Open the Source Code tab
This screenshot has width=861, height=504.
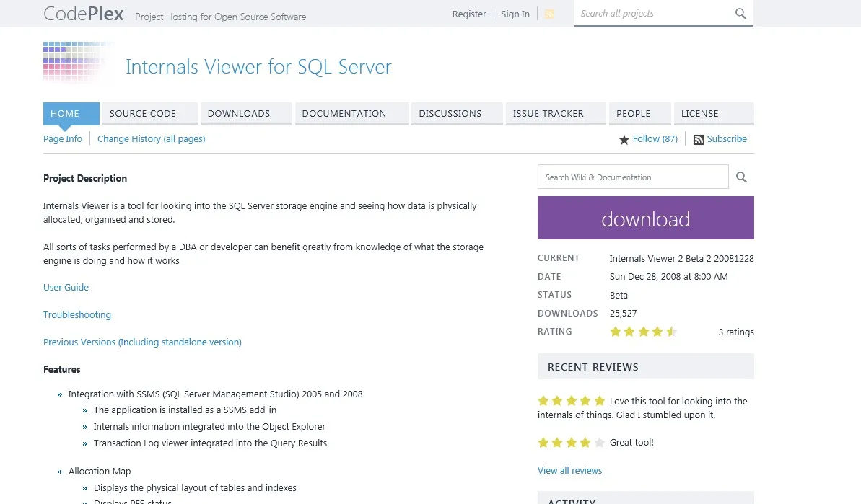[149, 114]
